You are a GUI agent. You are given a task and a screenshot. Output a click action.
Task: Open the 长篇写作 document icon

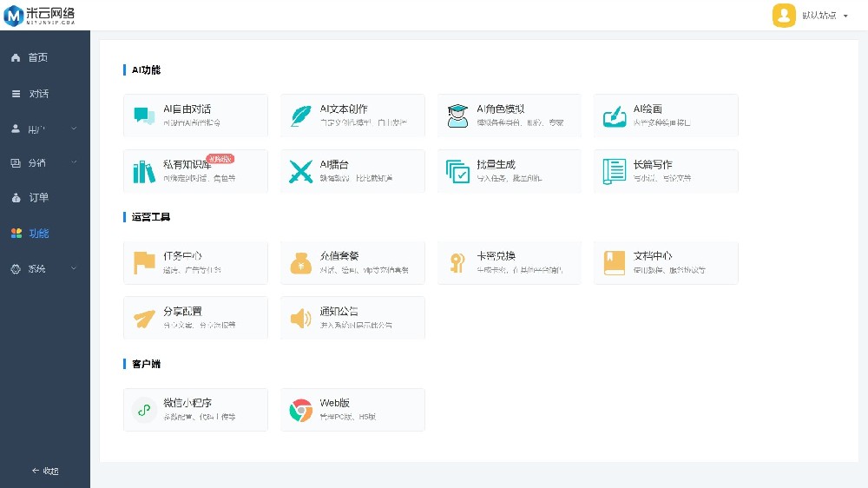point(615,171)
